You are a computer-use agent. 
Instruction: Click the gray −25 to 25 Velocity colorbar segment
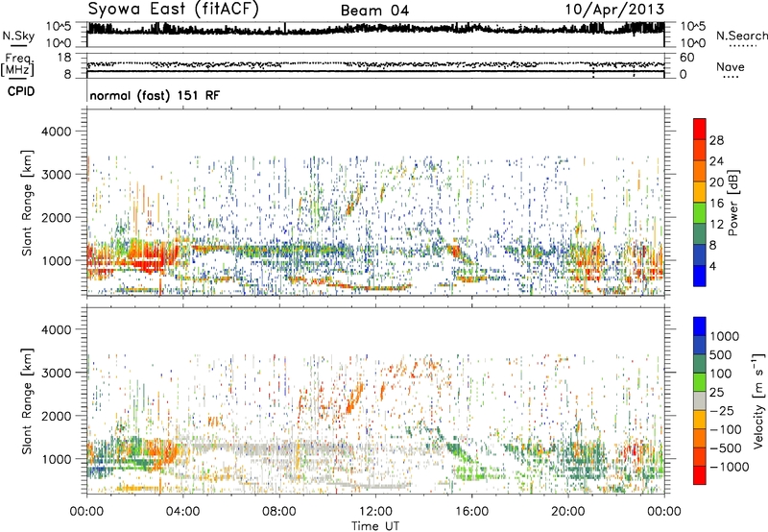point(700,400)
